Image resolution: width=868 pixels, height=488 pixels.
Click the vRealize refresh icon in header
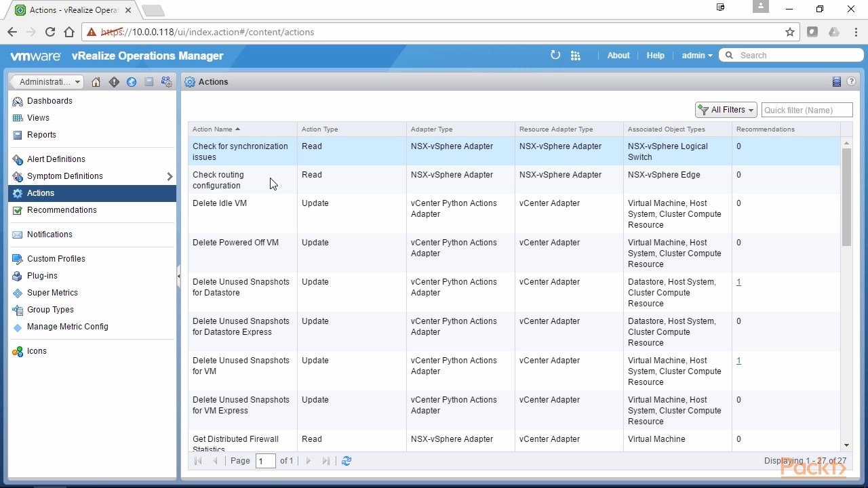point(555,56)
